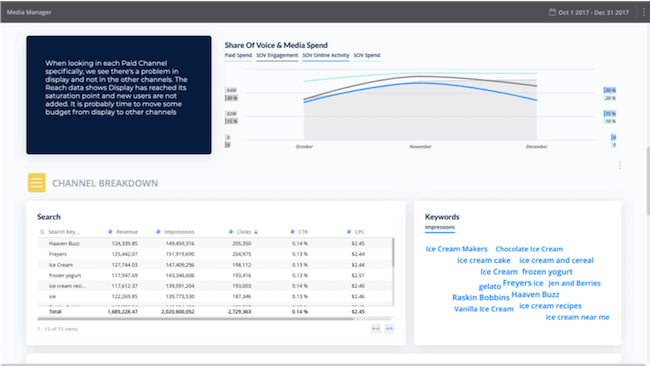Click the ice cream near me keyword
Viewport: 650px width, 366px height.
click(577, 317)
